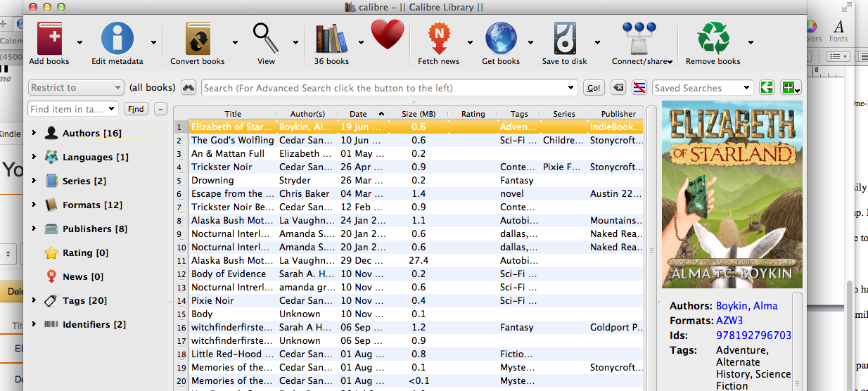Screen dimensions: 868x391
Task: Open the View book magnifier icon
Action: [266, 38]
